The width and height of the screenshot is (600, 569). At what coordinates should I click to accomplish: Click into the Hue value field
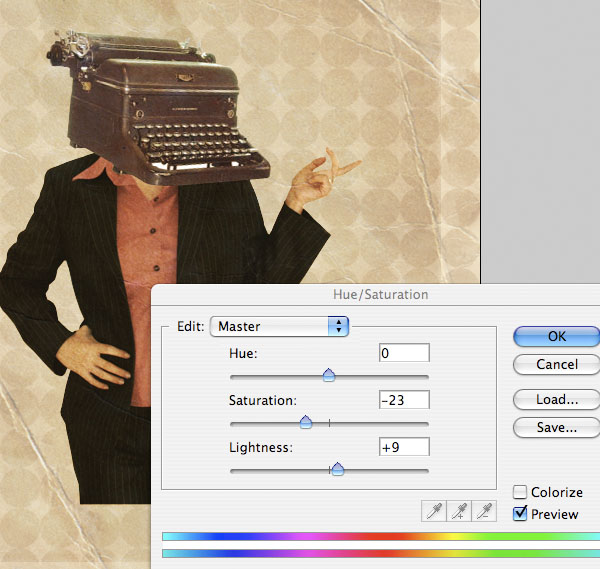coord(404,353)
